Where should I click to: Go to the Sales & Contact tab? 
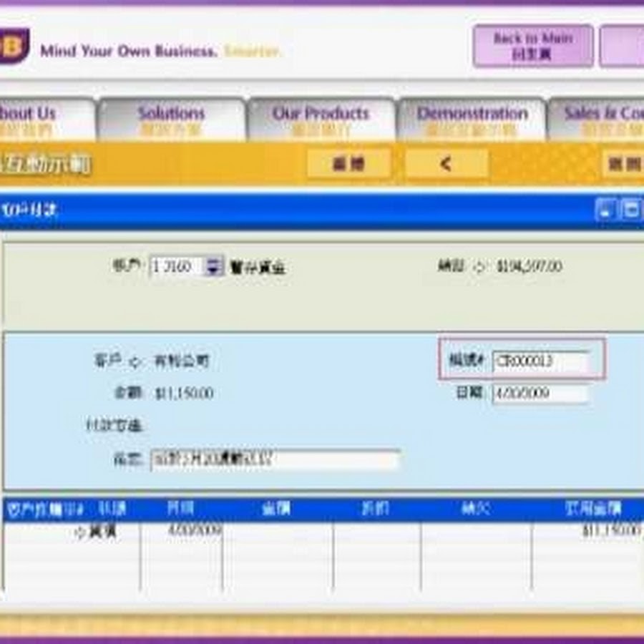[596, 120]
